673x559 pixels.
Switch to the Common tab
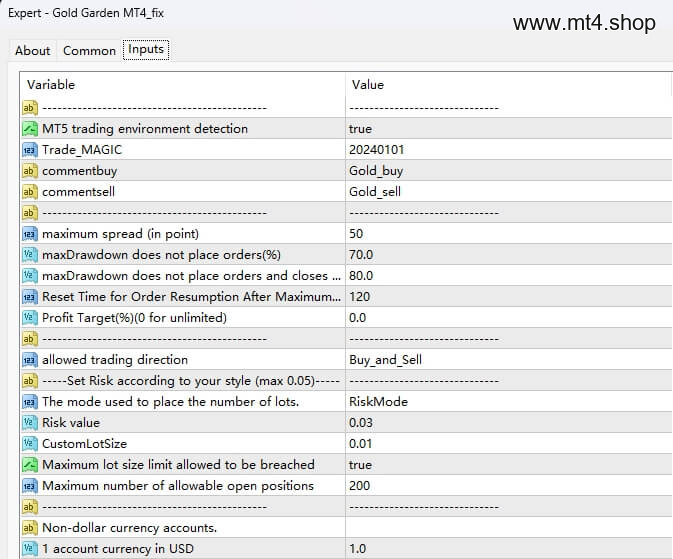[x=89, y=50]
